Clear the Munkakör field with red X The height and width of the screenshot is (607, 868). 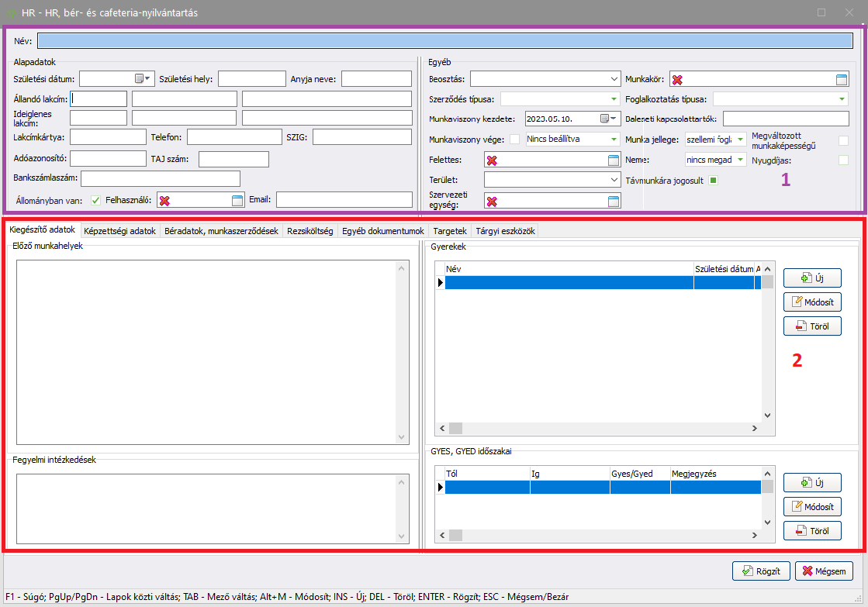(x=677, y=79)
